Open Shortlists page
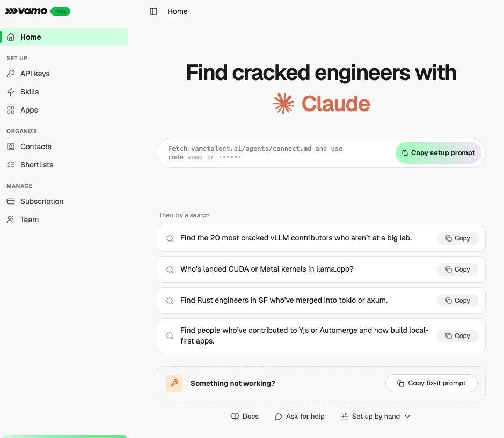This screenshot has height=438, width=504. point(64,165)
